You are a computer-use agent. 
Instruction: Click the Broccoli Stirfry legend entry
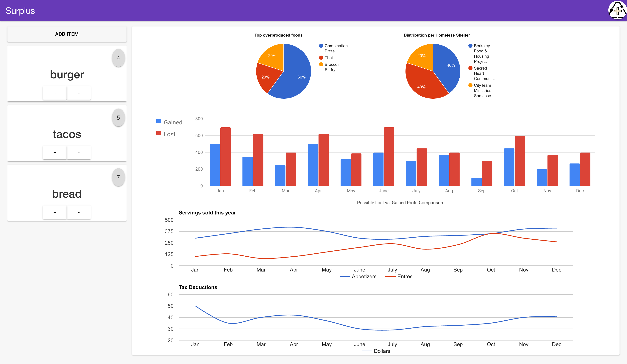(x=329, y=67)
